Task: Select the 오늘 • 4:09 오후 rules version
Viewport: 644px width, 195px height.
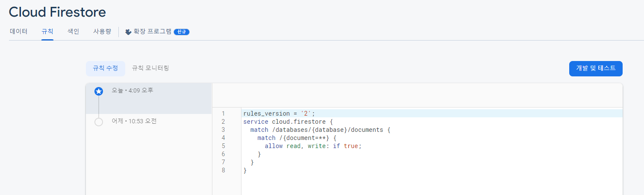Action: click(149, 99)
